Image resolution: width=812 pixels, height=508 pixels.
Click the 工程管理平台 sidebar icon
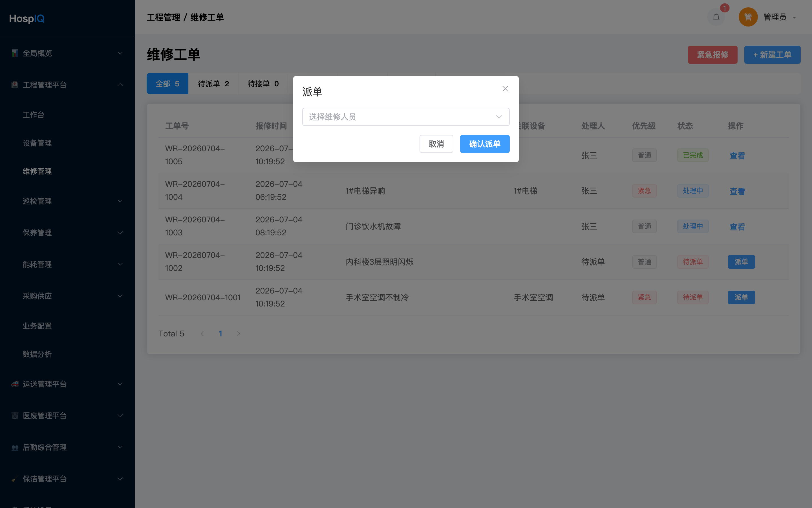coord(15,85)
